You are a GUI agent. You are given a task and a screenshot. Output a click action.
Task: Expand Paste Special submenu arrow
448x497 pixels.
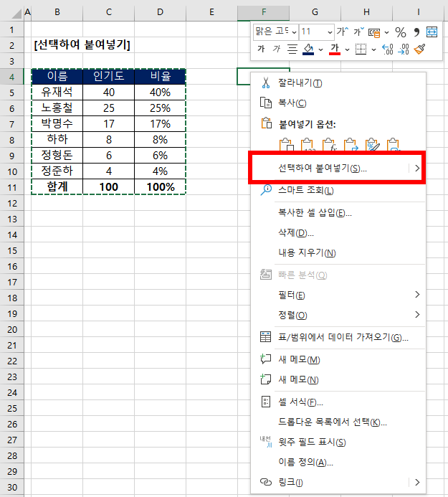[417, 169]
